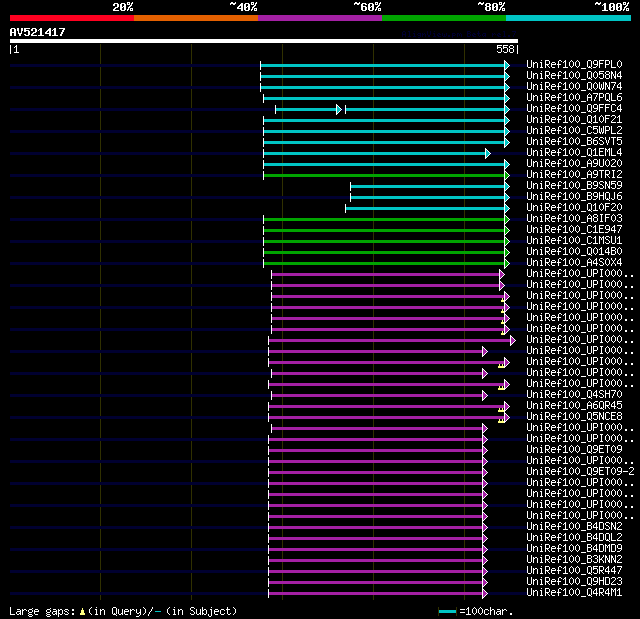Viewport: 640px width, 619px height.
Task: Select the UniRef100_C5WPL2 label
Action: coord(574,131)
